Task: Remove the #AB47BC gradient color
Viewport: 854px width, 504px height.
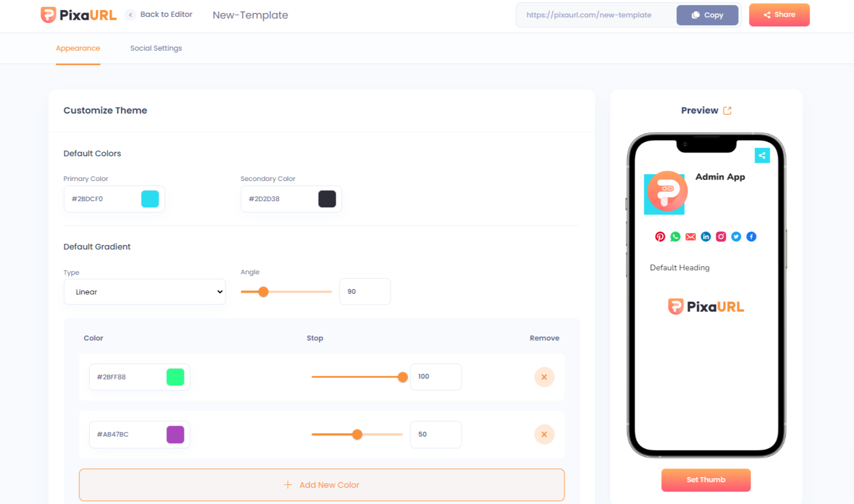Action: [x=544, y=434]
